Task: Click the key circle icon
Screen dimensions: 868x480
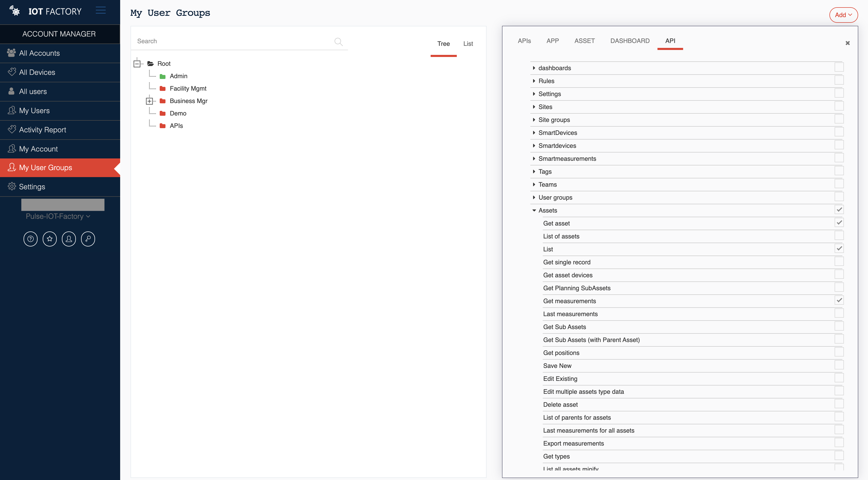Action: point(88,239)
